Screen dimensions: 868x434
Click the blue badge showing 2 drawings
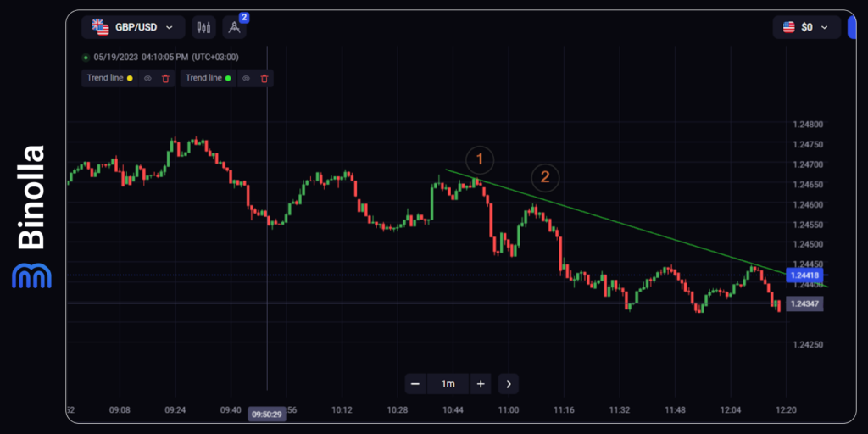(245, 18)
